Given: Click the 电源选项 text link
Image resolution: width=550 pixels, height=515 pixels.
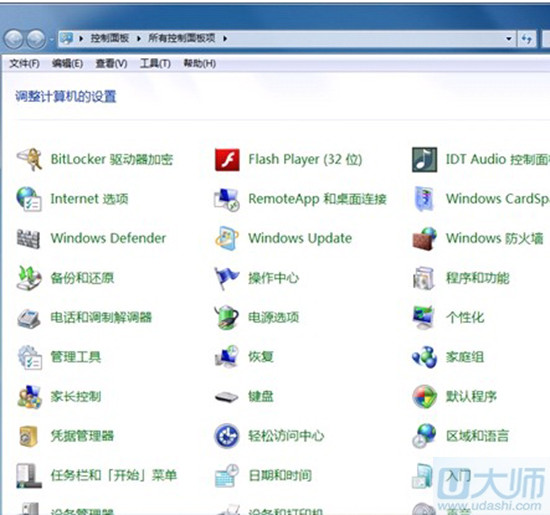Looking at the screenshot, I should tap(274, 317).
